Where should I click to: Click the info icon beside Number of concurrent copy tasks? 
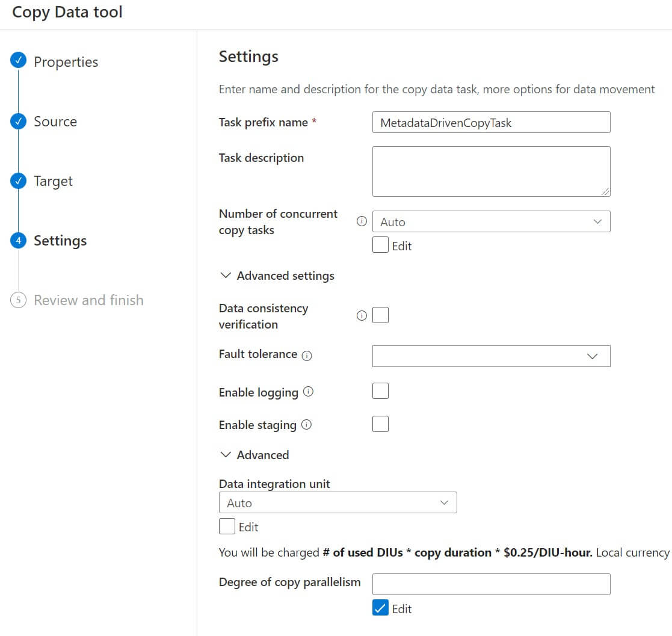[x=362, y=221]
